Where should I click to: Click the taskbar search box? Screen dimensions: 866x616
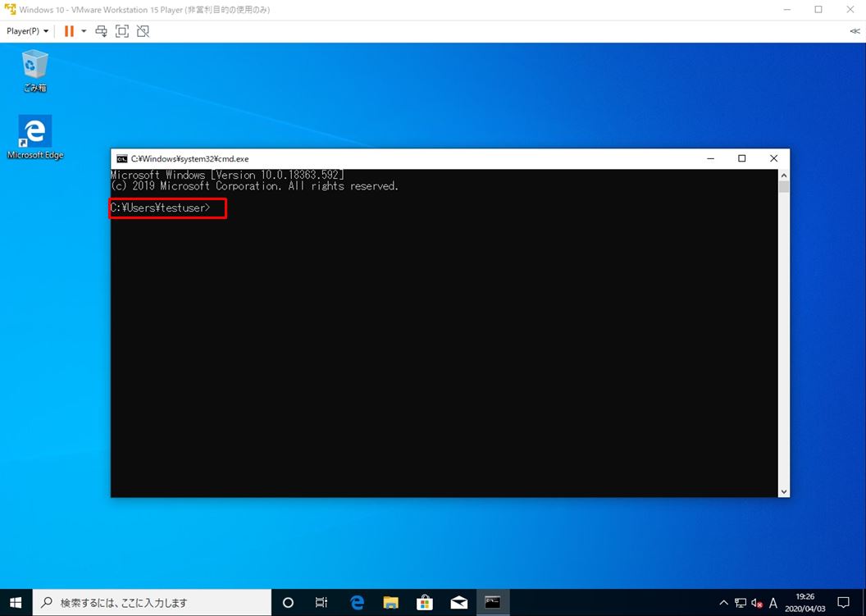pos(152,602)
